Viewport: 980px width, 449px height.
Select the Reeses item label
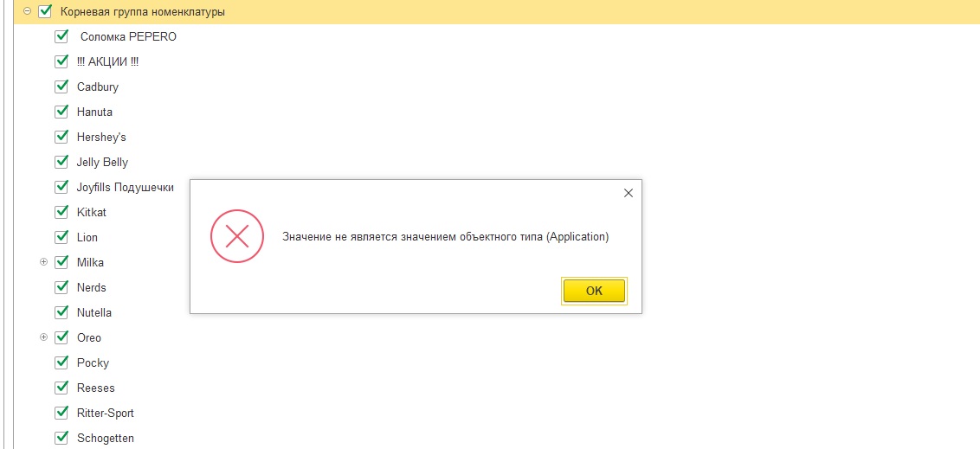coord(95,388)
